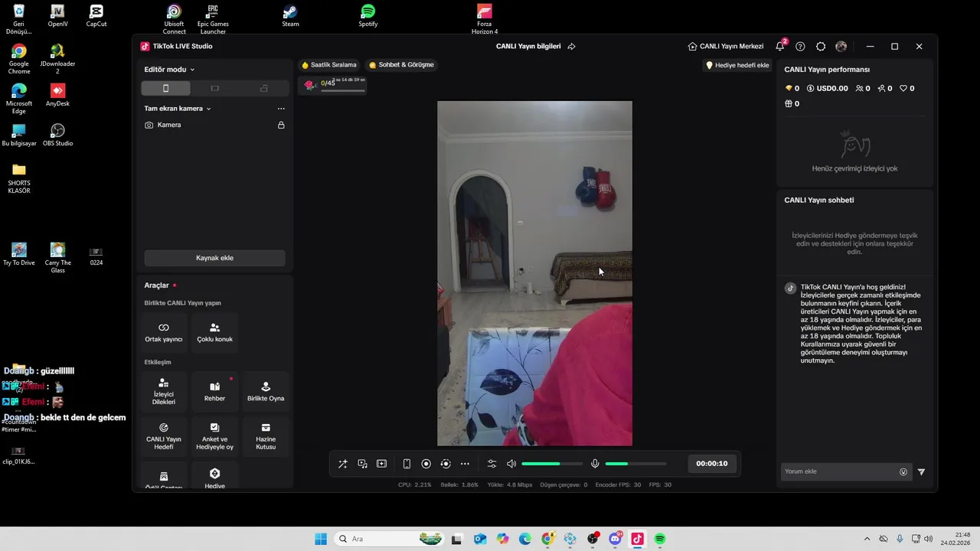This screenshot has height=551, width=980.
Task: Open İzleyici Dilekleri tool
Action: click(x=164, y=392)
